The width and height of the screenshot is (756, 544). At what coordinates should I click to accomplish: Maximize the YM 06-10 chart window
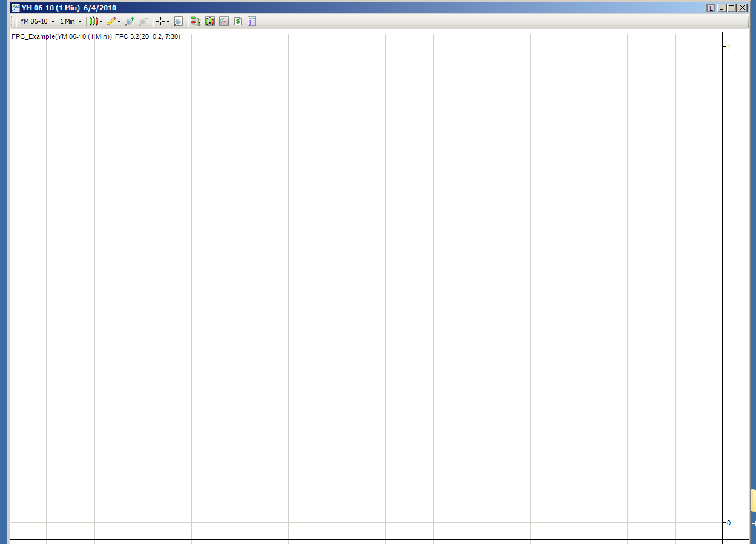click(732, 8)
